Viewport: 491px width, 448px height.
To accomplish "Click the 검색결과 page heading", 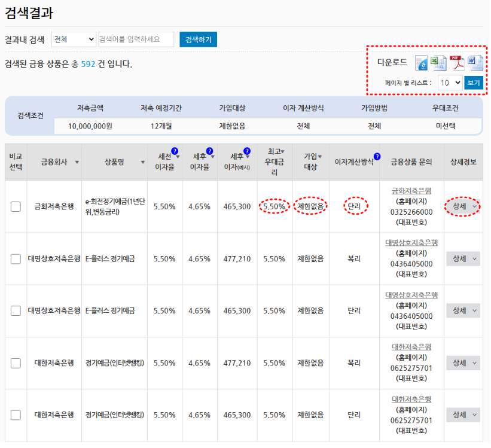I will (x=29, y=13).
